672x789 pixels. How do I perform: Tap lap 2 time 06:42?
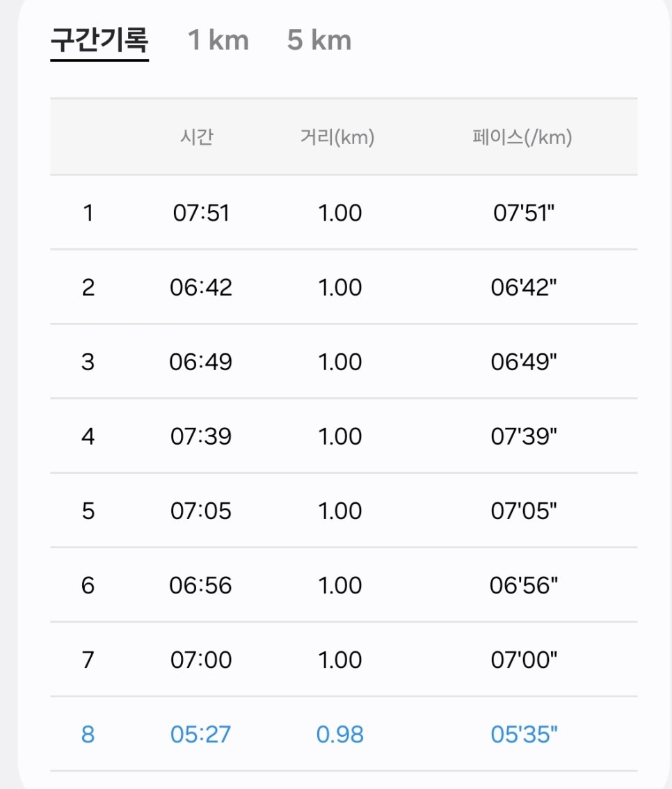(200, 287)
